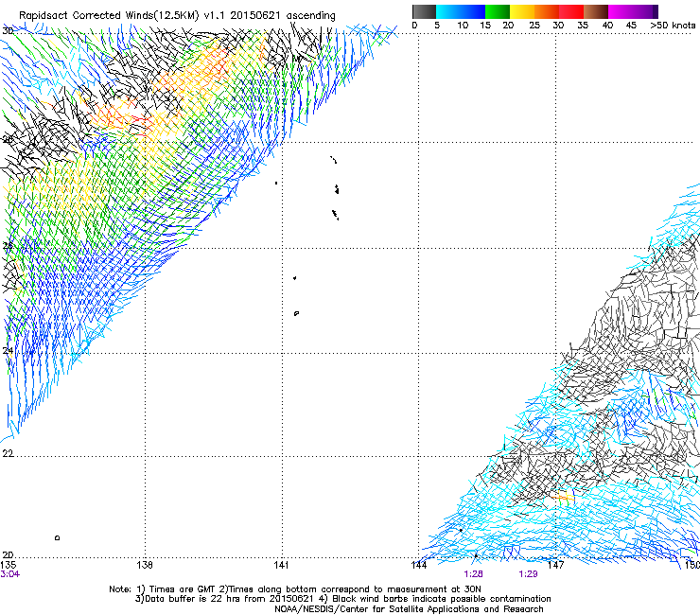Click the 'Data buffer is 22 hrs' note
This screenshot has height=615, width=700.
[x=342, y=599]
